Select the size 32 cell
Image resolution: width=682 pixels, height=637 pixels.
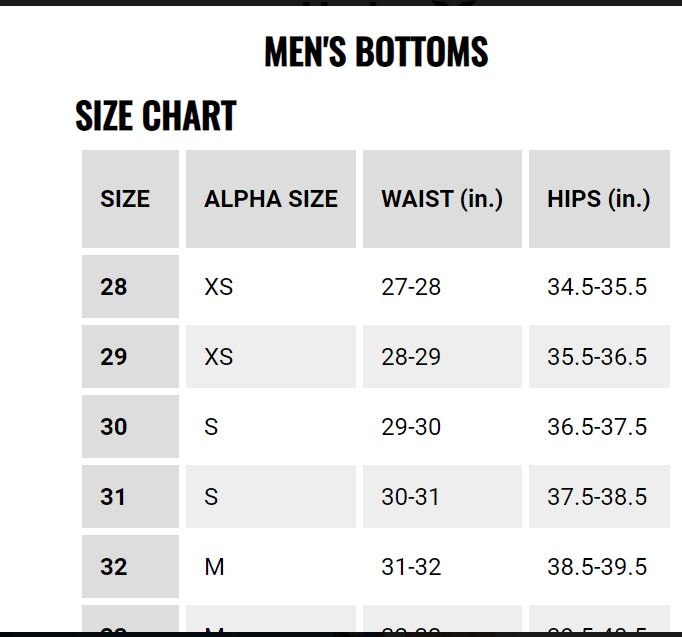point(114,567)
